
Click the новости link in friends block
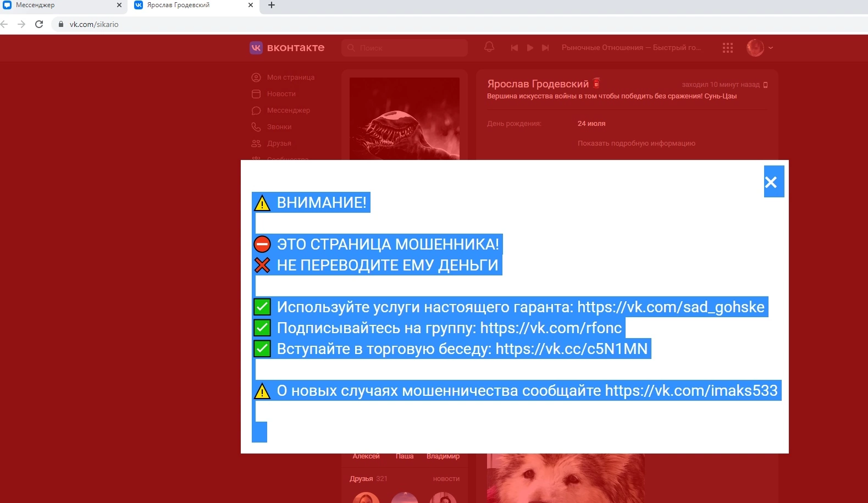(446, 479)
